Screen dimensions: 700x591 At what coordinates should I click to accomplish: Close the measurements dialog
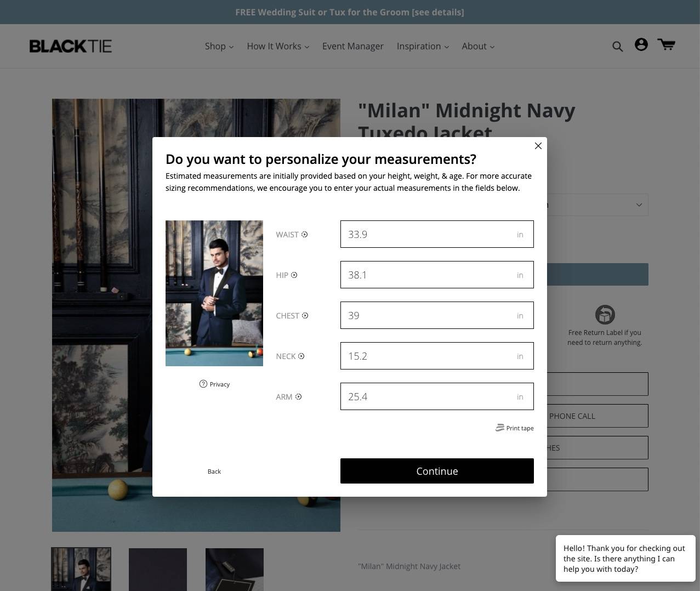[538, 146]
